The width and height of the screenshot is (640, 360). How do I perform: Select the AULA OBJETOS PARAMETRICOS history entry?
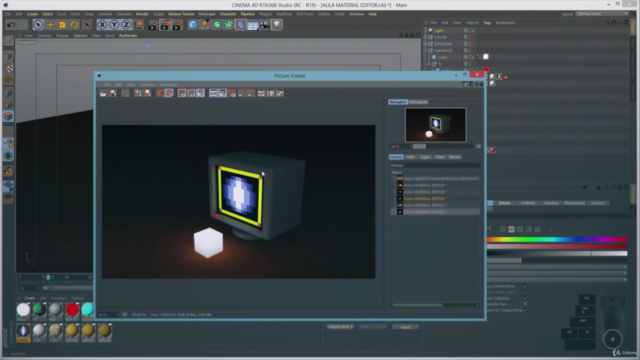(441, 179)
